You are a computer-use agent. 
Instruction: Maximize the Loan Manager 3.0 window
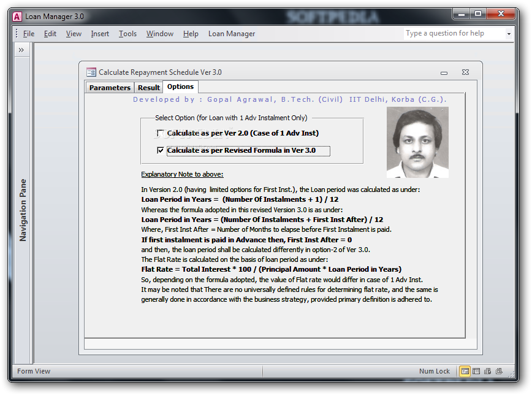pos(478,14)
